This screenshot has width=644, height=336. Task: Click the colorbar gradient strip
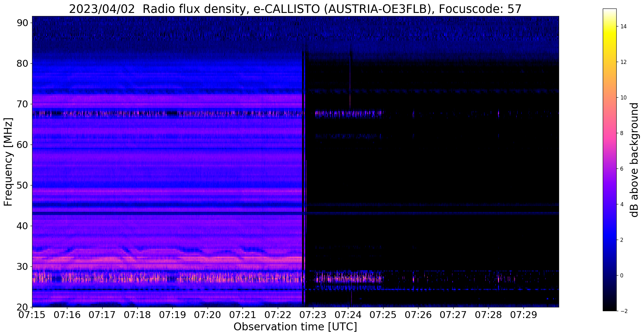pyautogui.click(x=609, y=160)
